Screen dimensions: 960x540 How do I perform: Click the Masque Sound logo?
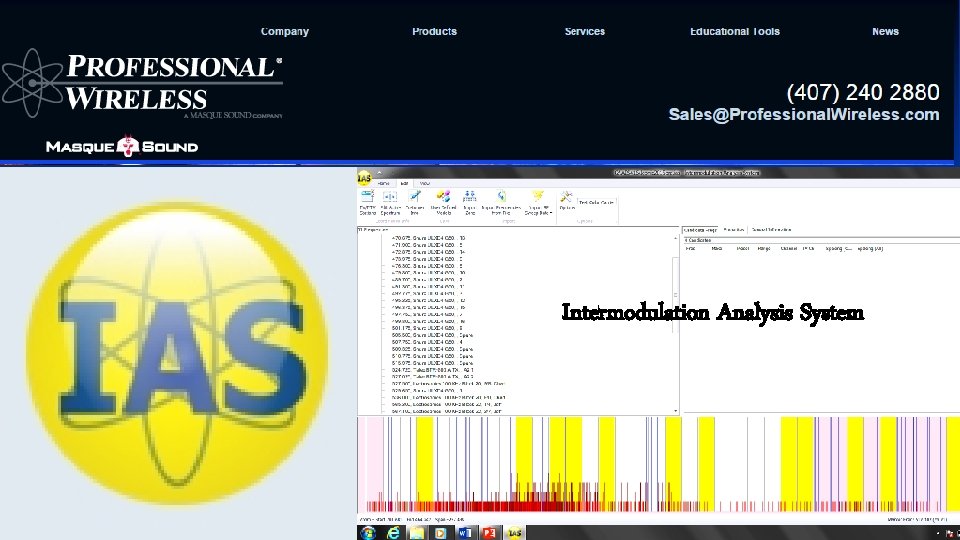122,146
